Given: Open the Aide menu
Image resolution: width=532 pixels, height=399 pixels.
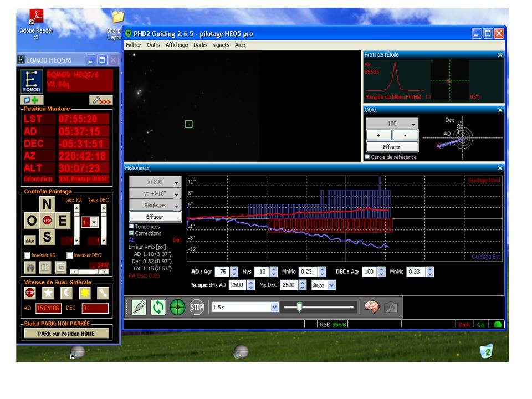Looking at the screenshot, I should (240, 45).
